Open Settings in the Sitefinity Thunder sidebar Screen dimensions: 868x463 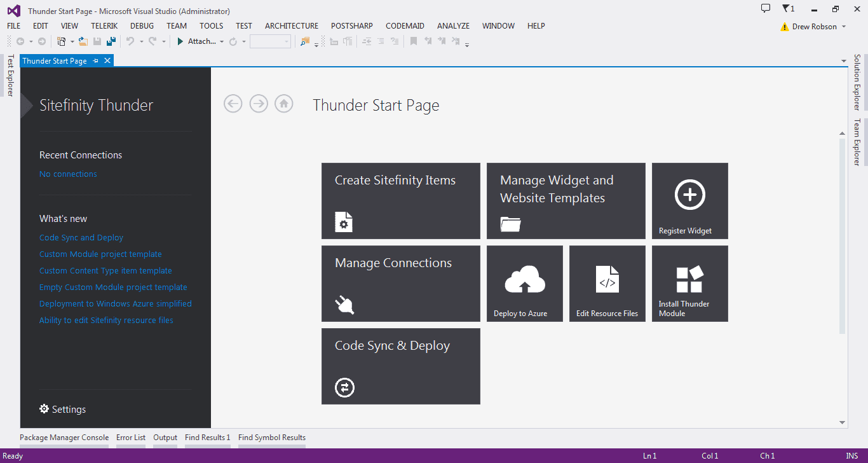(62, 410)
